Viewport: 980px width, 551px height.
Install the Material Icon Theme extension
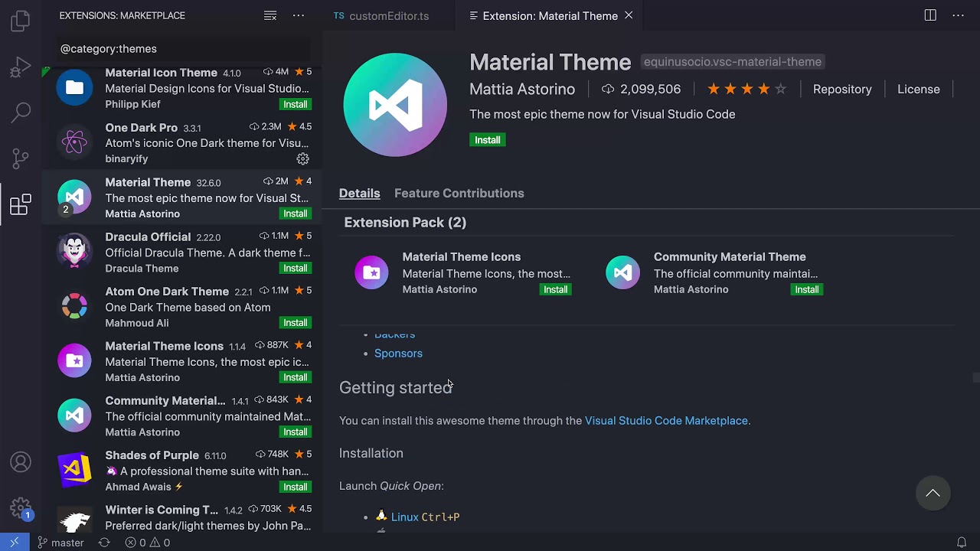tap(295, 104)
